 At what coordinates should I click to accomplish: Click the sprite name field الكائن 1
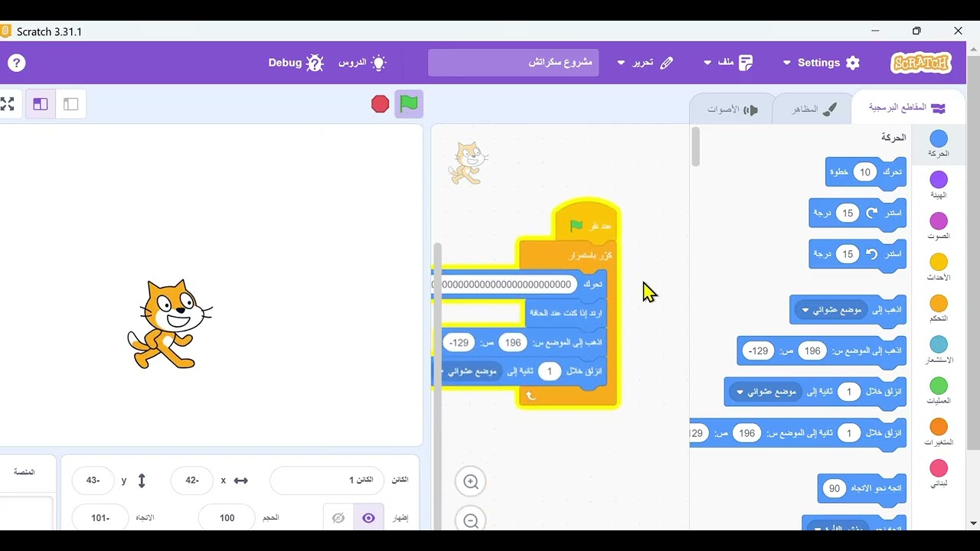(x=327, y=481)
